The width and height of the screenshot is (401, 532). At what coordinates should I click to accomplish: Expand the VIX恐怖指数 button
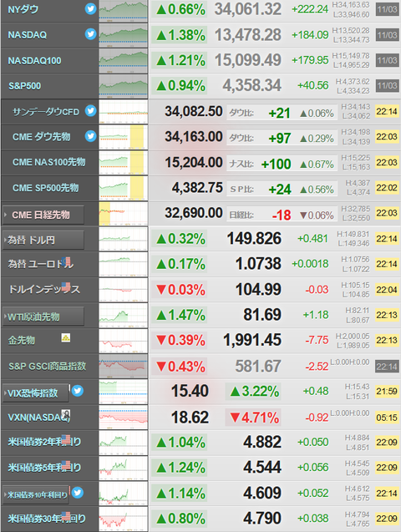point(36,393)
